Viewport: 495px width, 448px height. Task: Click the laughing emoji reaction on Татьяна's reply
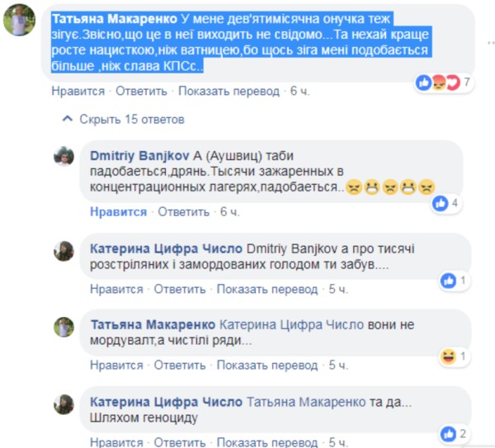coord(448,356)
